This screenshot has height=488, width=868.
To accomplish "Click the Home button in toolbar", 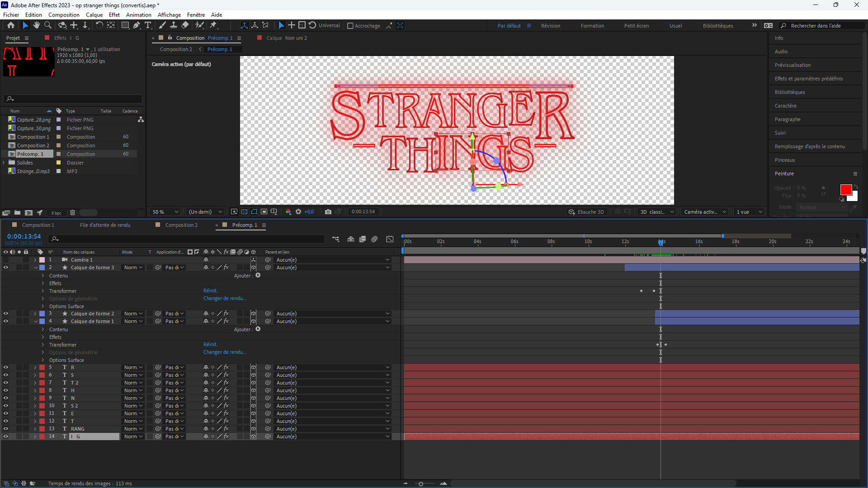I will (11, 25).
